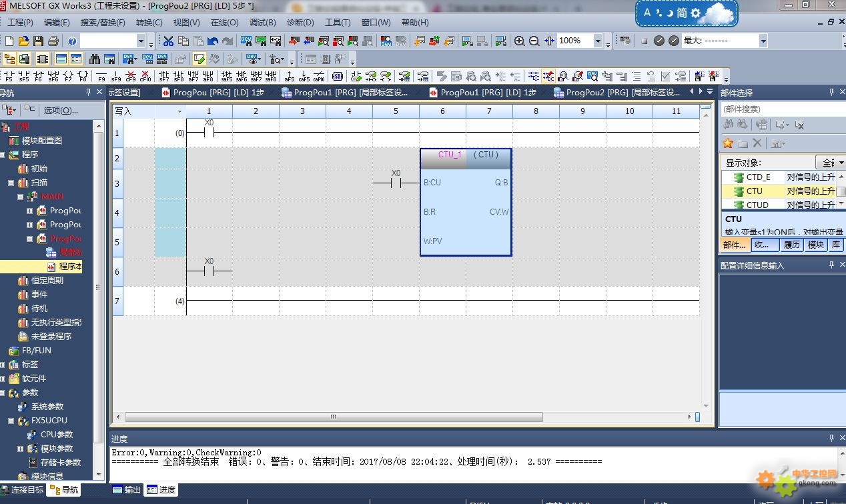
Task: Delete horizontal line with cF9 icon
Action: pos(131,76)
